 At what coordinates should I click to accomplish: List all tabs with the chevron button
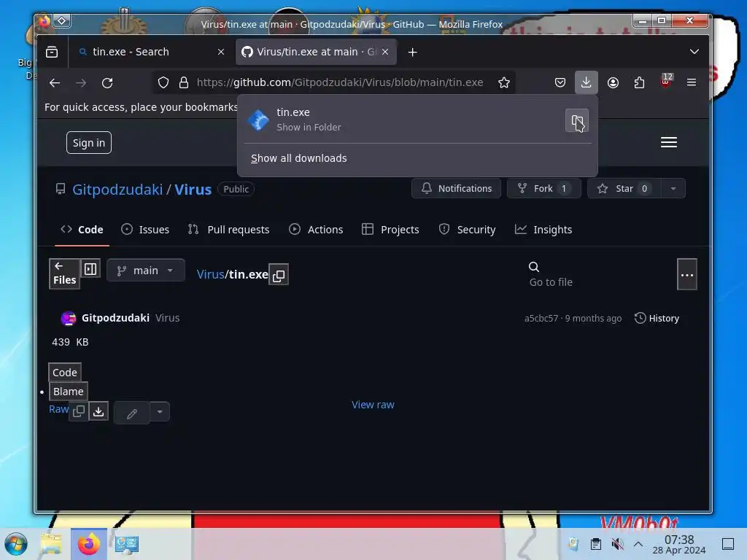[x=694, y=52]
